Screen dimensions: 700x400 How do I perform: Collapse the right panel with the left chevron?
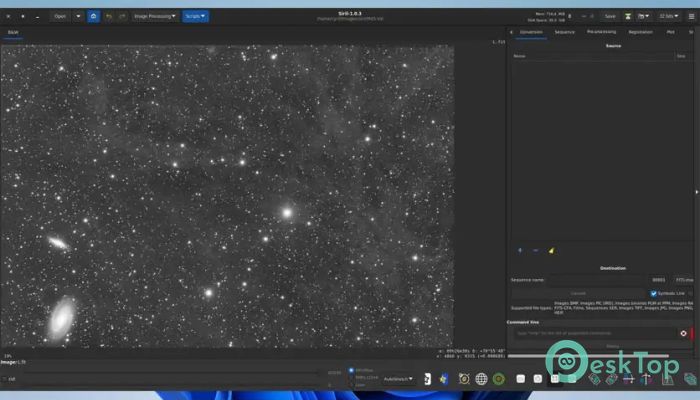click(x=511, y=32)
